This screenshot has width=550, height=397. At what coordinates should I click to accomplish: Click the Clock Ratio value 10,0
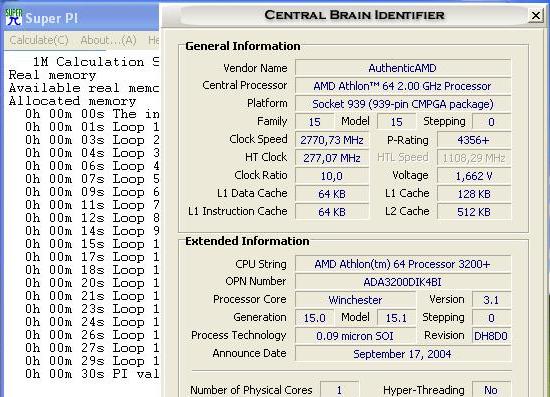(332, 176)
